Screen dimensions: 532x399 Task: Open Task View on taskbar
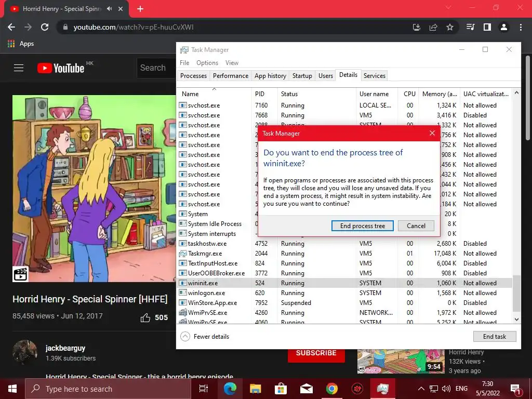[204, 389]
